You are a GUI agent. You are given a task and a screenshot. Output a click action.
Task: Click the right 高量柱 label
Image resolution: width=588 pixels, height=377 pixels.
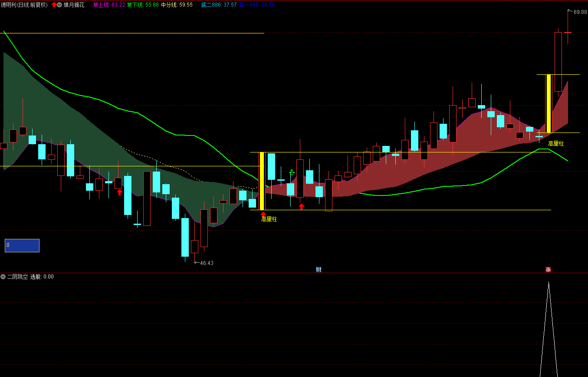coord(556,143)
